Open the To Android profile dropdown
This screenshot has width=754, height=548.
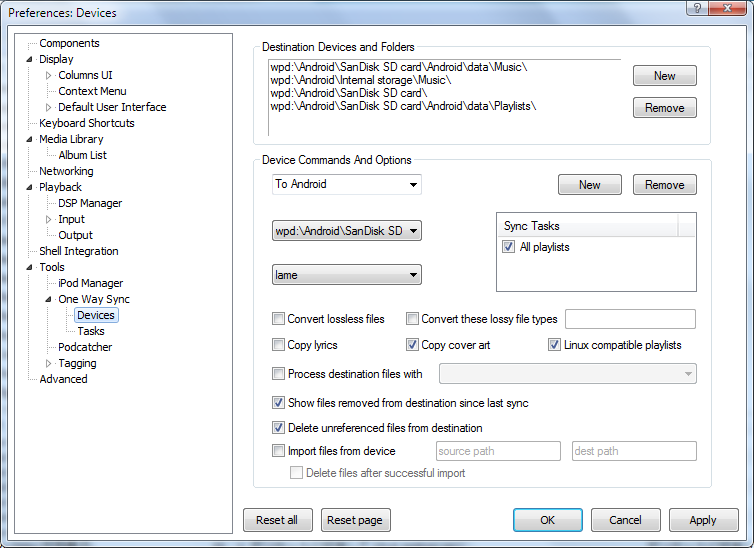[347, 184]
